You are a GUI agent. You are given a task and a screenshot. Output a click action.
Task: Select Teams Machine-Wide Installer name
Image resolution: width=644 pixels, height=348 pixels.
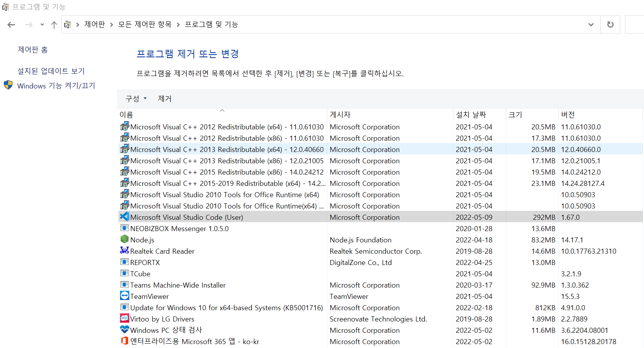tap(178, 285)
